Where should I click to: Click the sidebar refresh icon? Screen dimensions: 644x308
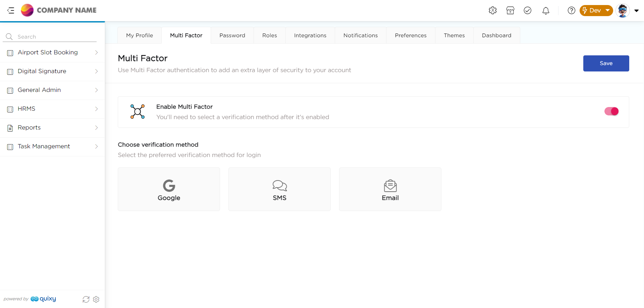(86, 299)
